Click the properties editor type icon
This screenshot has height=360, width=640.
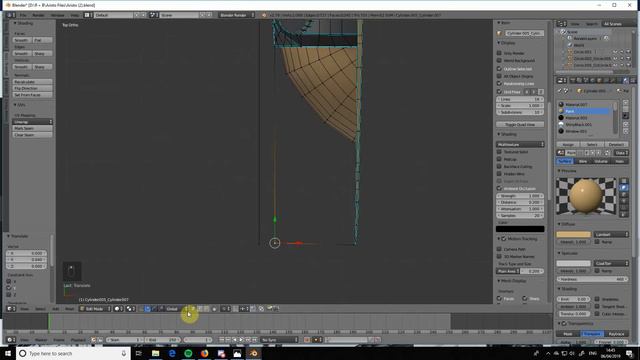[x=562, y=80]
